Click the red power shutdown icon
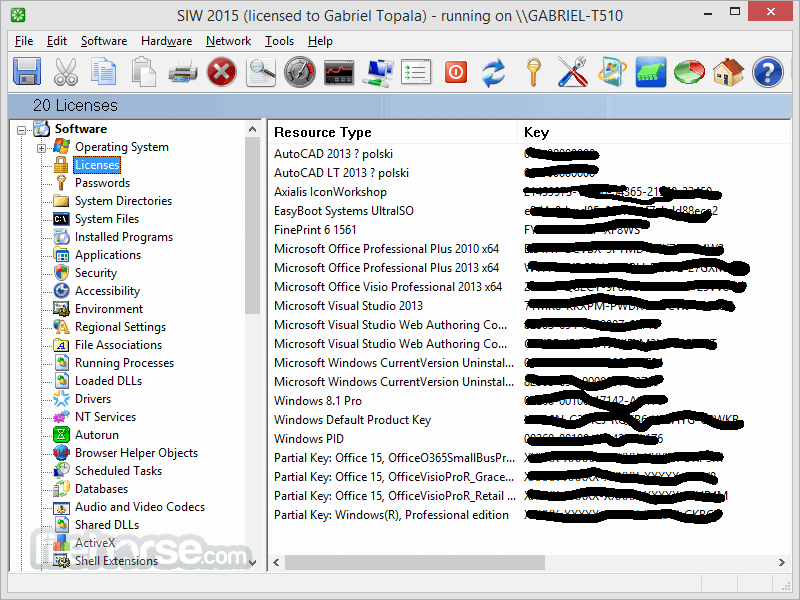Screen dimensions: 800x600 point(456,71)
